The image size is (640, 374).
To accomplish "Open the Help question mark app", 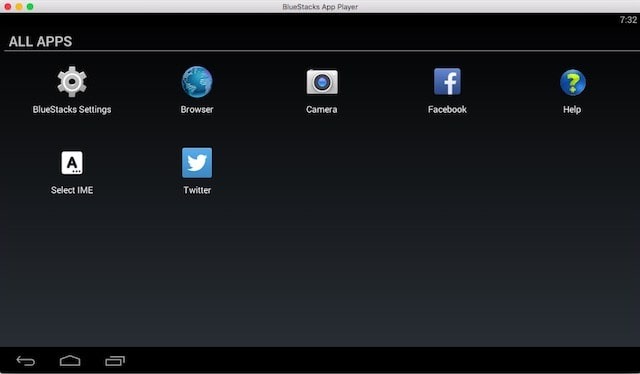I will coord(573,82).
